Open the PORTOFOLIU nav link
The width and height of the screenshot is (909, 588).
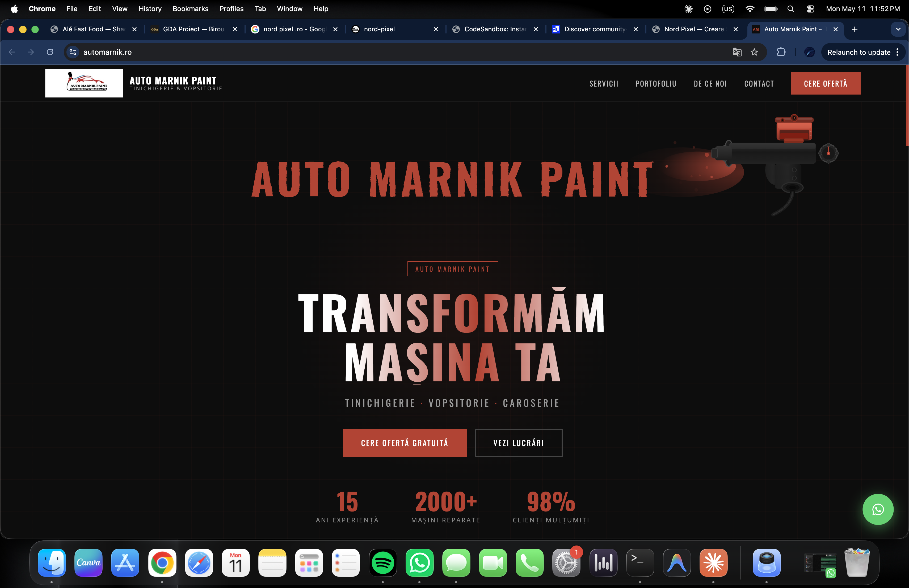coord(656,84)
